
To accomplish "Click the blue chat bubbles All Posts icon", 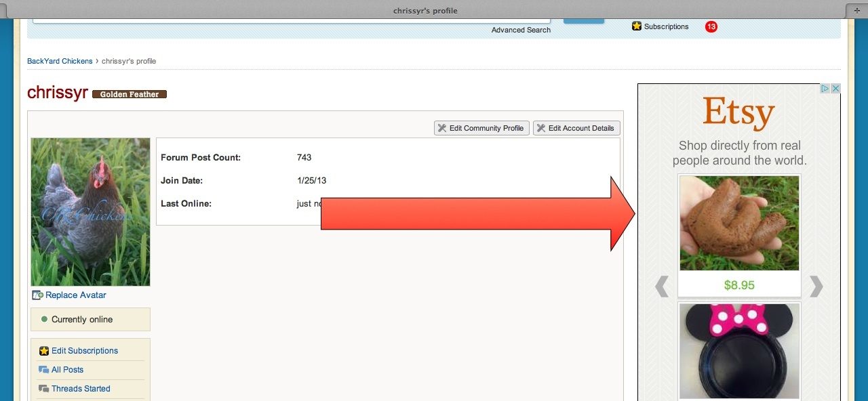I will coord(44,370).
